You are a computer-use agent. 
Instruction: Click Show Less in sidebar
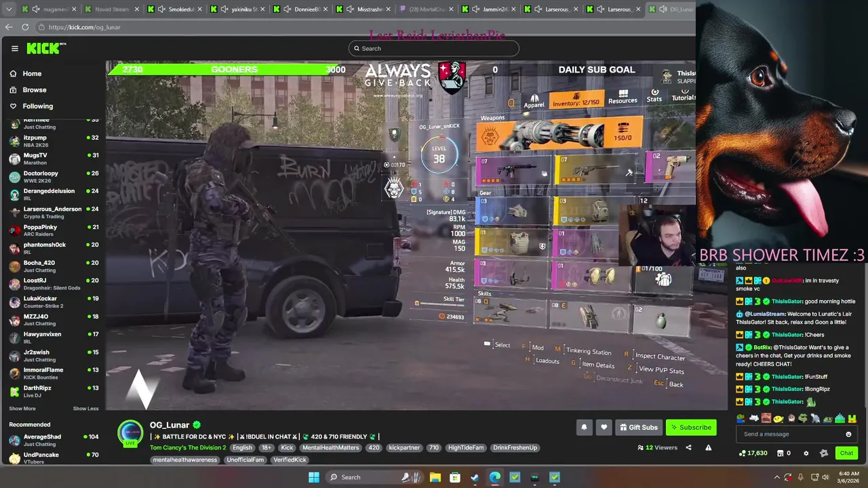(x=85, y=409)
